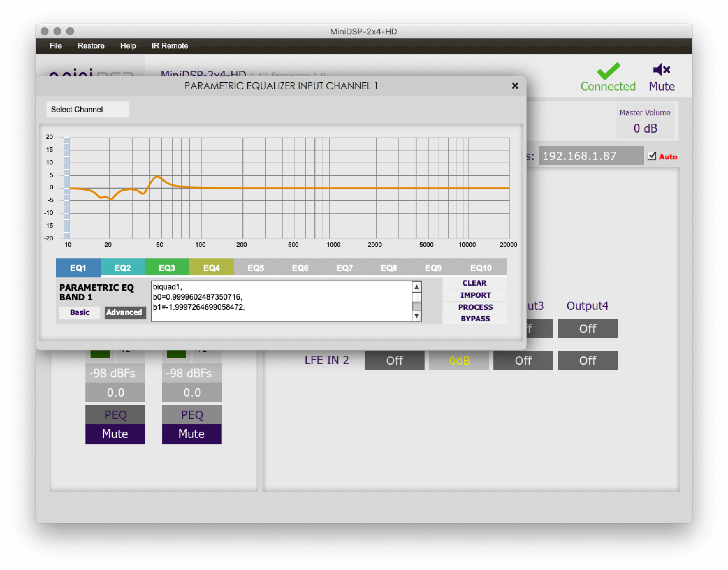Click the PROCESS button
Screen dimensions: 728x570
[475, 307]
